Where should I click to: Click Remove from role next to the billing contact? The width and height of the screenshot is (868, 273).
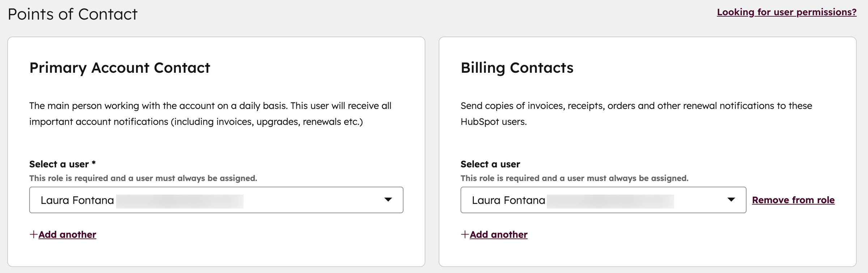click(793, 199)
